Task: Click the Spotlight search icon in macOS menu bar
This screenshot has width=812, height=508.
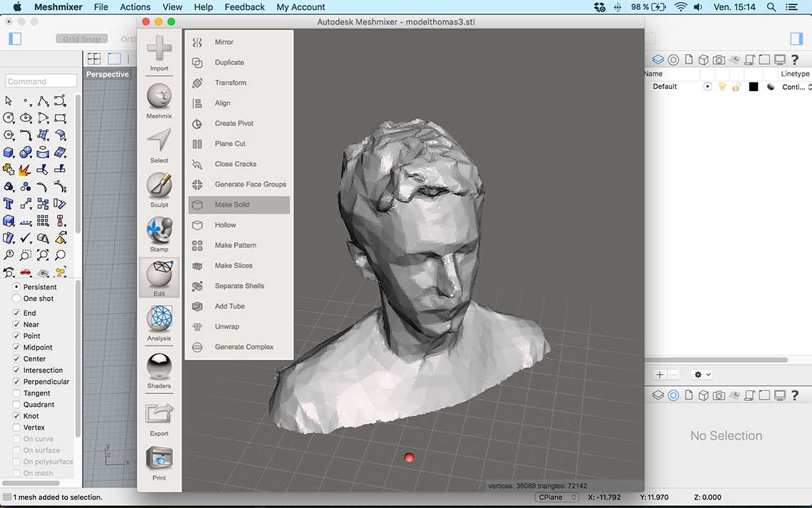Action: tap(771, 6)
